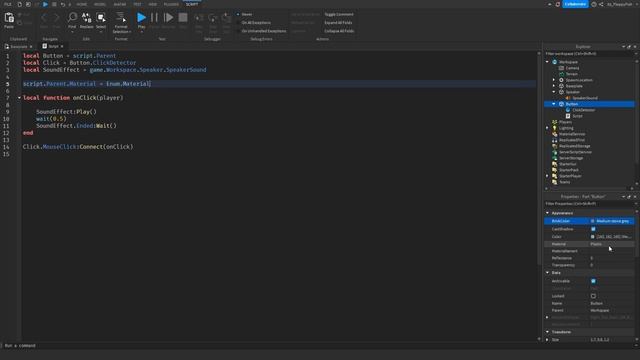The height and width of the screenshot is (360, 640).
Task: Select ReplicatedStorage in Explorer
Action: (x=574, y=146)
